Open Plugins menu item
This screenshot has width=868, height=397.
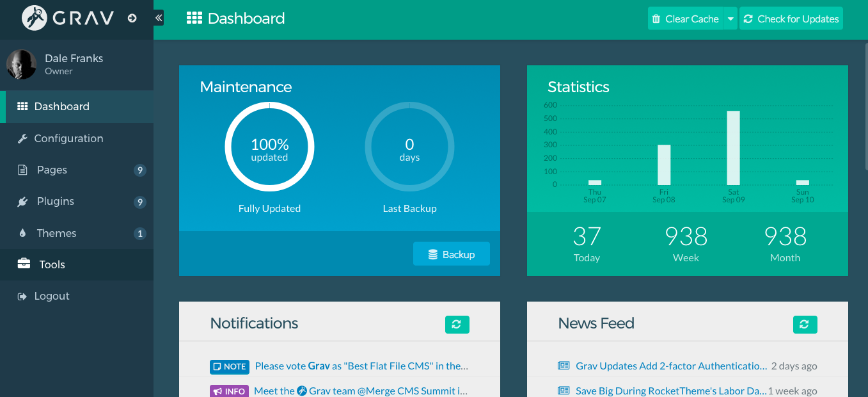click(x=77, y=201)
